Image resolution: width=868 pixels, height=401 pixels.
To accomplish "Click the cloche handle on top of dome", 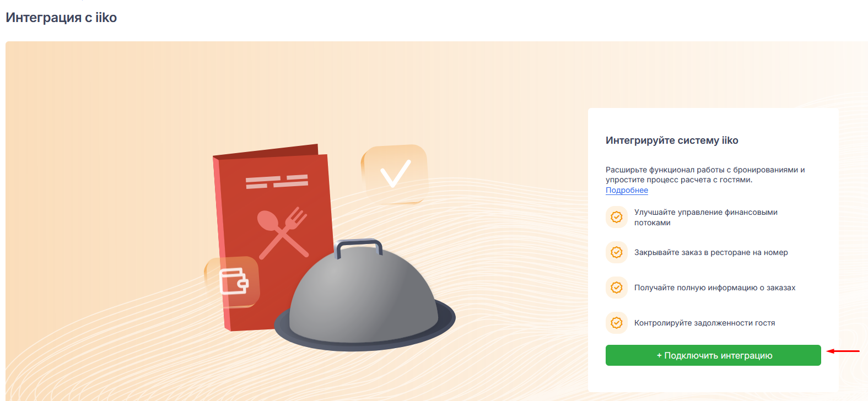I will pos(359,248).
